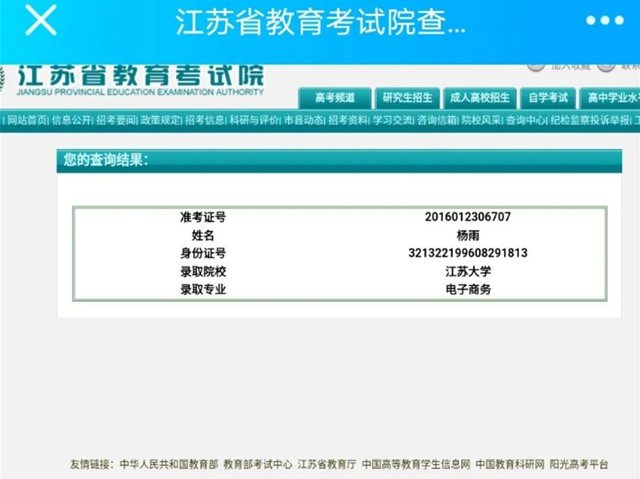Open the three-dot more options menu
The image size is (640, 479).
point(604,21)
